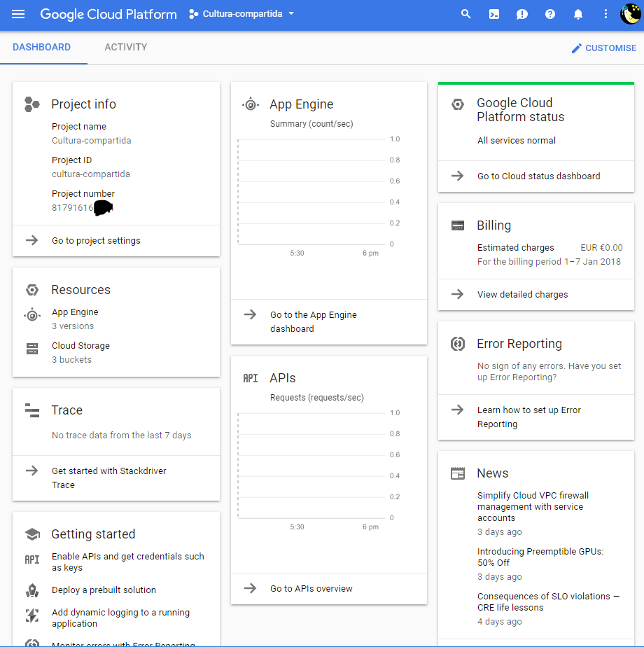The height and width of the screenshot is (647, 644).
Task: Click the API icon beside Enable APIs
Action: pyautogui.click(x=32, y=559)
